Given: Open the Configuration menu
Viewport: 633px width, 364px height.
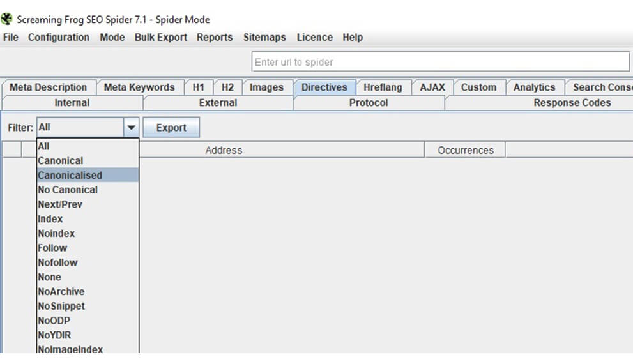Looking at the screenshot, I should (x=59, y=37).
